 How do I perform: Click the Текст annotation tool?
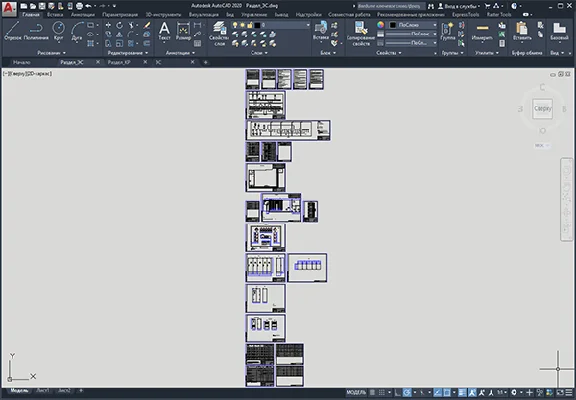pos(164,31)
